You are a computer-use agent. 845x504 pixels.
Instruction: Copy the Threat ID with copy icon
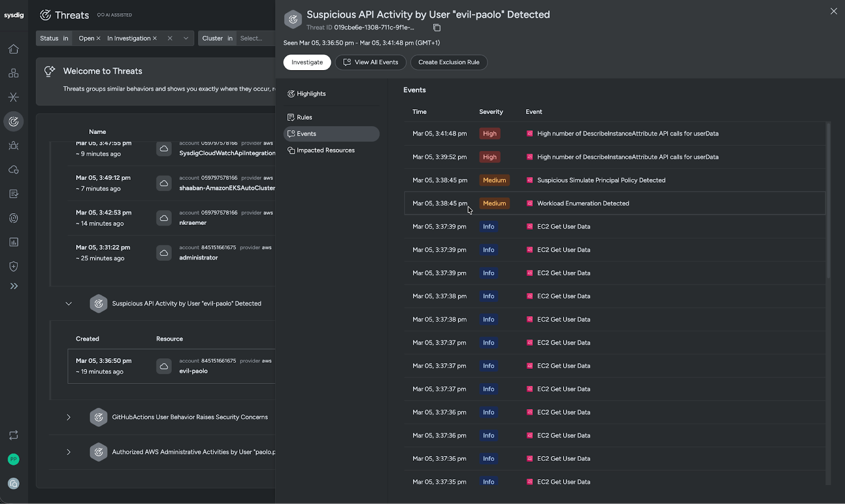(437, 27)
